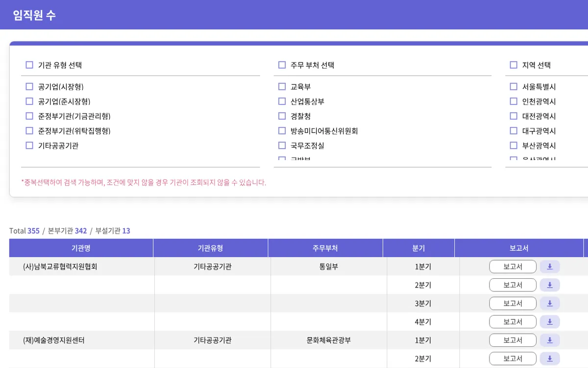This screenshot has width=588, height=368.
Task: Click the download icon for 남북교류협력지원협회 4분기
Action: [550, 322]
